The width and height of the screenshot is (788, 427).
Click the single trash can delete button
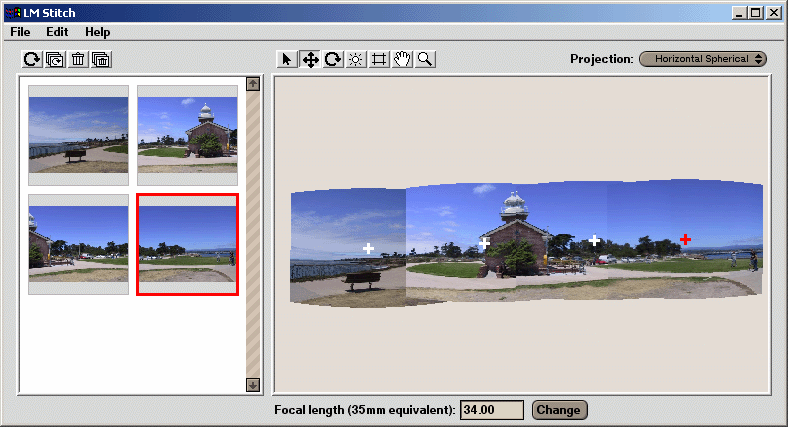point(78,59)
